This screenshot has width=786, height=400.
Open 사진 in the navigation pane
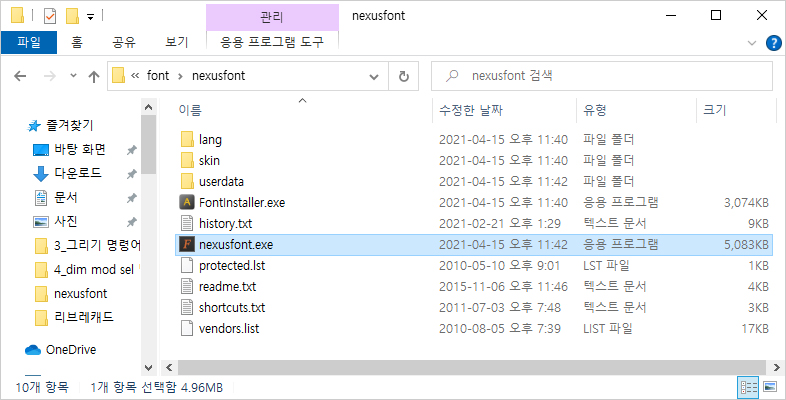[55, 221]
